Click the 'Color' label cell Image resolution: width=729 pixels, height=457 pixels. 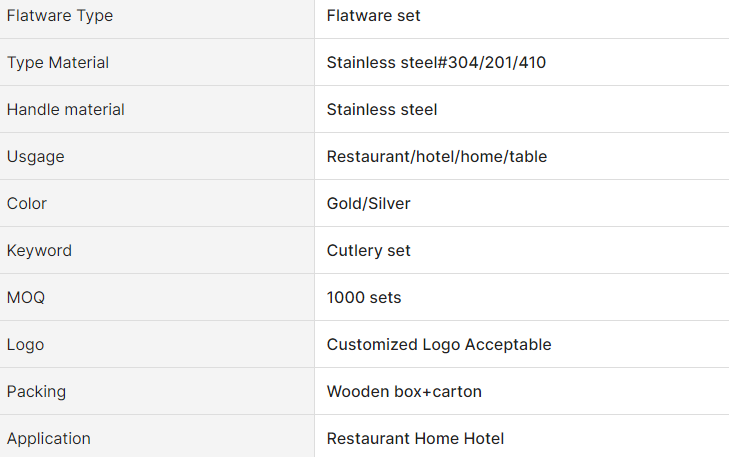(x=27, y=204)
